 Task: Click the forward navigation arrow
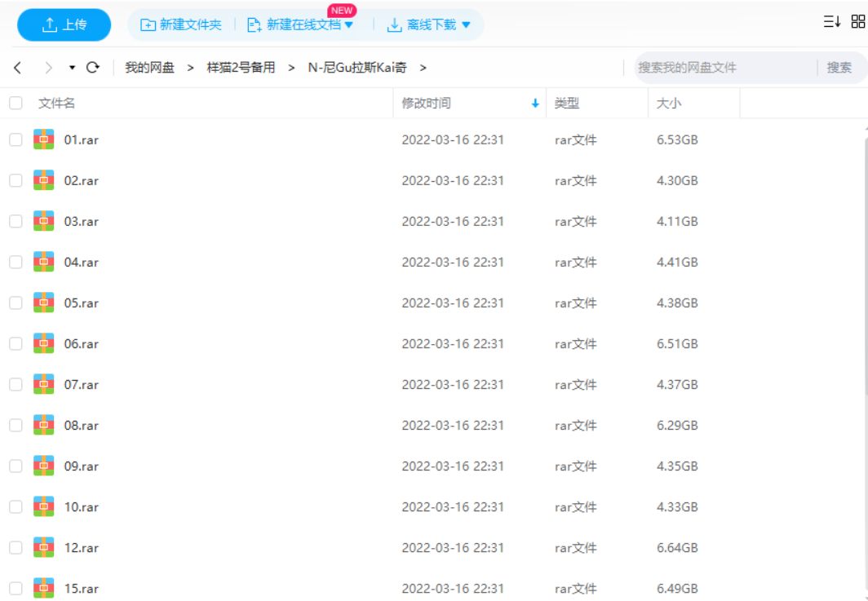(x=48, y=68)
